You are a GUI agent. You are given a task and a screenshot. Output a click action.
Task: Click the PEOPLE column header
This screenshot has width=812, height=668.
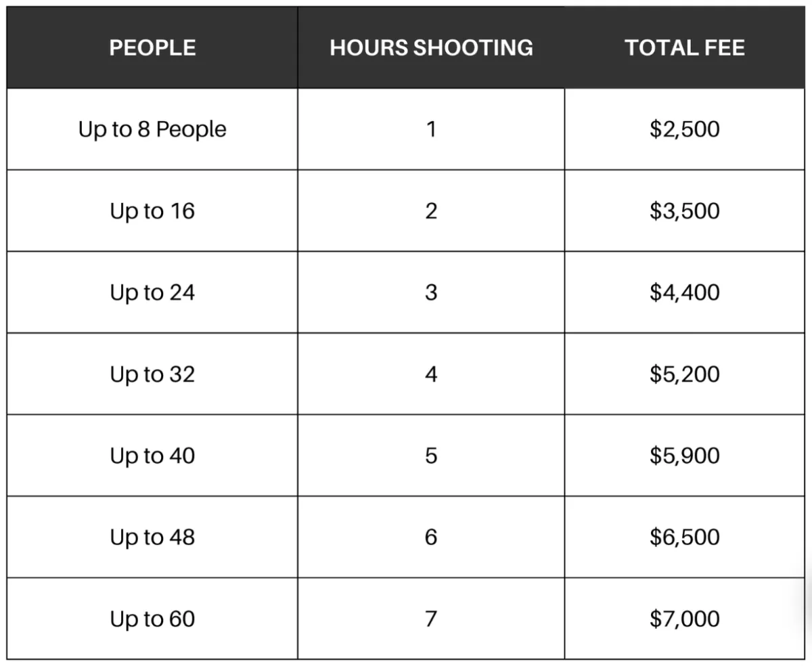pos(152,47)
